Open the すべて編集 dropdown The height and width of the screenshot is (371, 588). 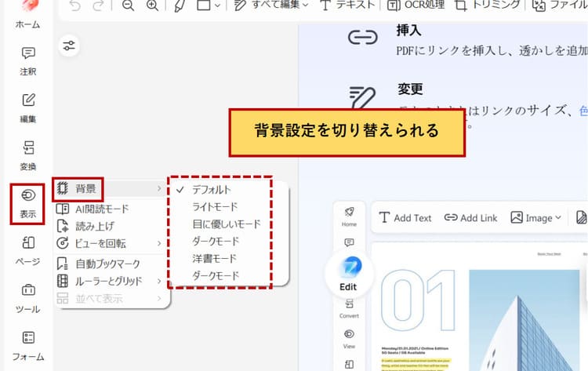(x=271, y=5)
